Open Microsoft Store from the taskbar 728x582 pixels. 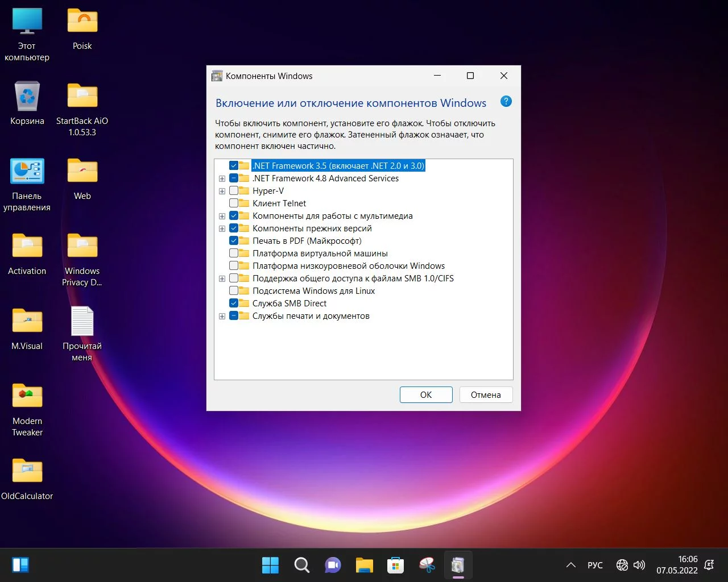pyautogui.click(x=395, y=565)
